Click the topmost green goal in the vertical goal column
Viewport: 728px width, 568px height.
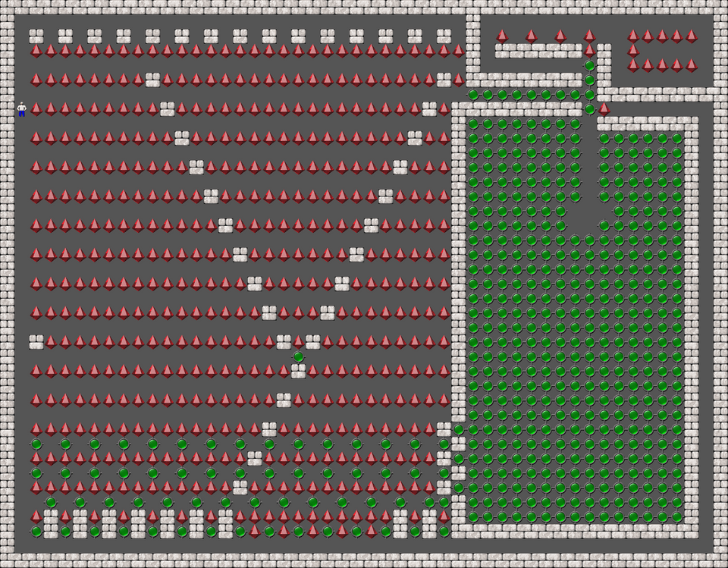coord(589,65)
